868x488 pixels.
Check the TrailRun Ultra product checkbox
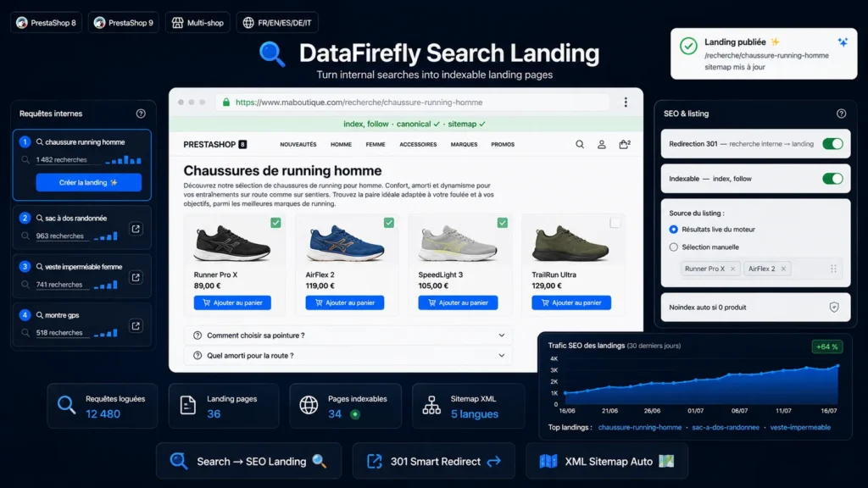click(615, 223)
